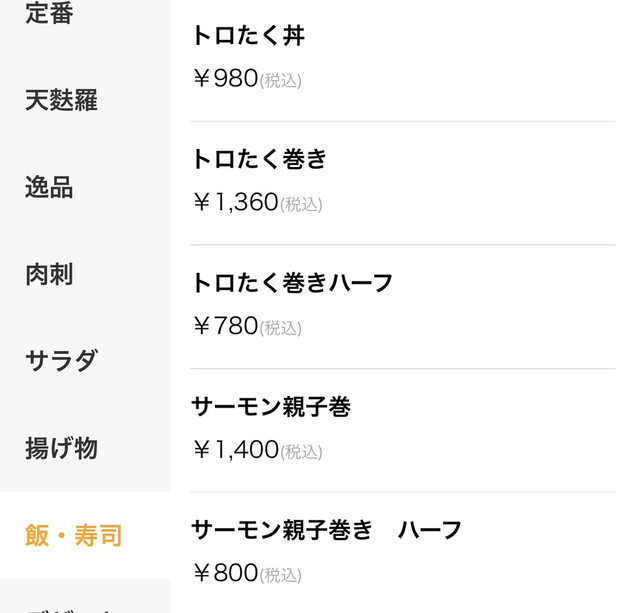Switch to the 天麩羅 category
The height and width of the screenshot is (613, 640).
61,100
